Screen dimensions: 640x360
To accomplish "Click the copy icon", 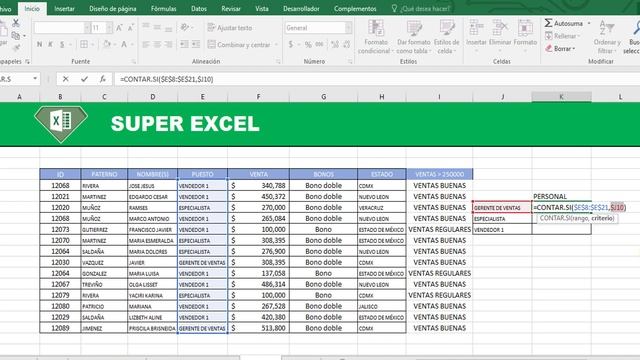I will (16, 36).
